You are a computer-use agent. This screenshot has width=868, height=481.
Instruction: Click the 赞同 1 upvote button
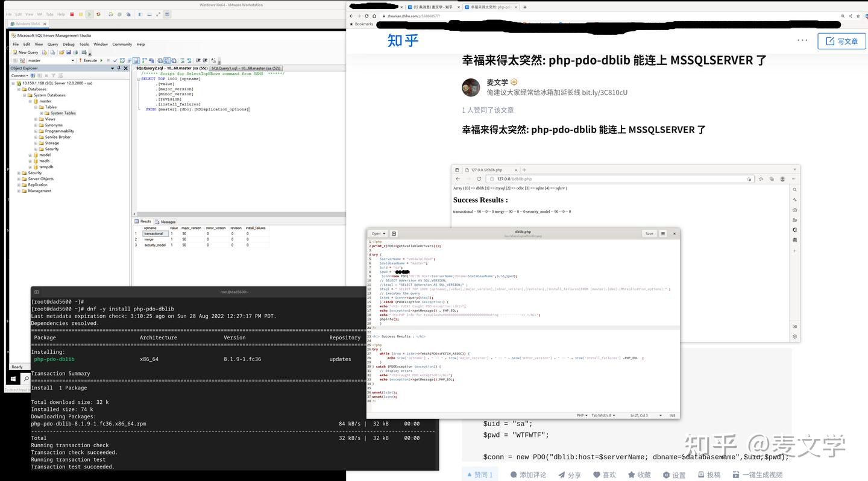click(480, 474)
